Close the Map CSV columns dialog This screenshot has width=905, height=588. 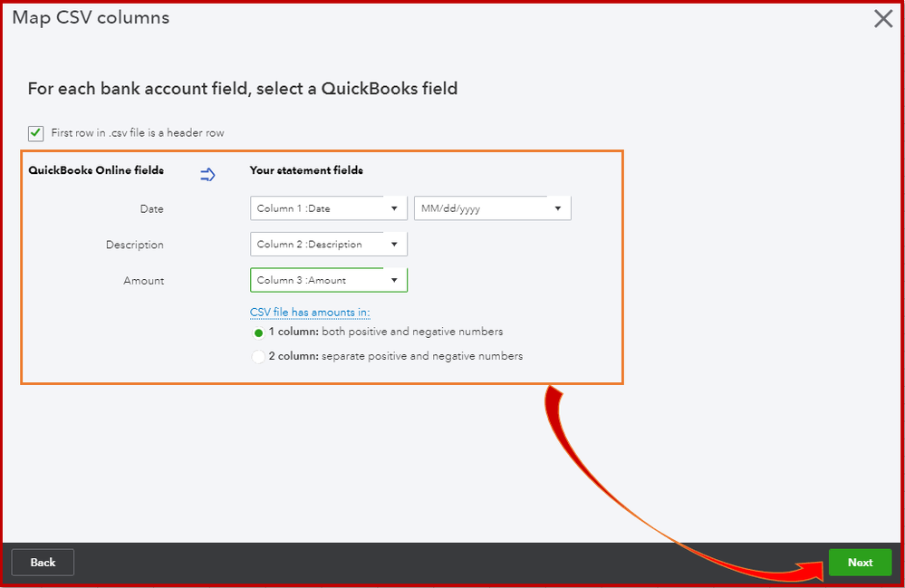click(x=883, y=18)
